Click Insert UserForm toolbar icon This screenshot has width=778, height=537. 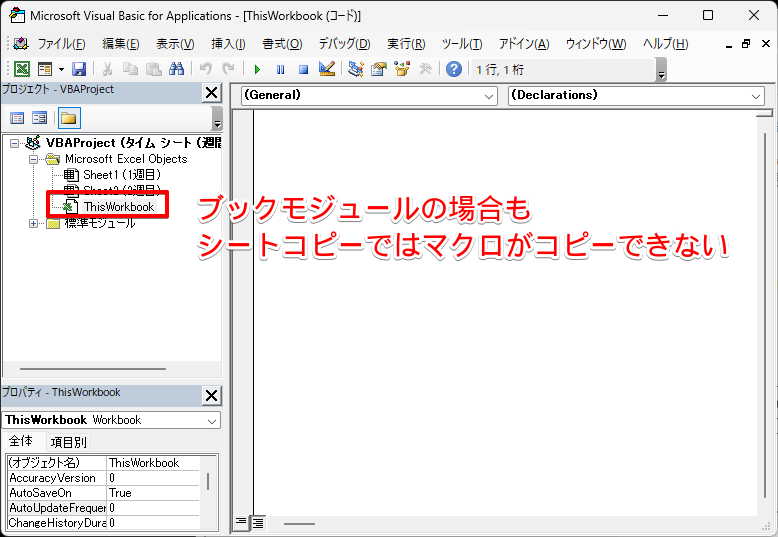coord(45,69)
